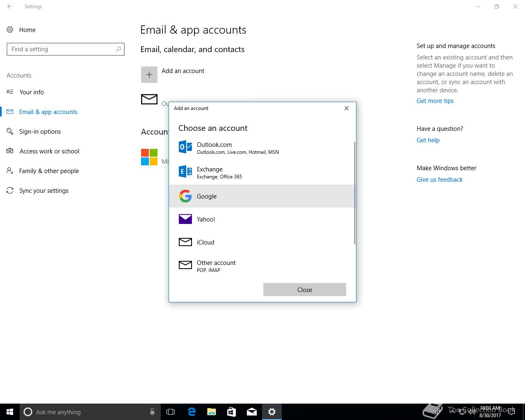The height and width of the screenshot is (420, 525).
Task: Click the plus icon for Add an account
Action: tap(149, 75)
